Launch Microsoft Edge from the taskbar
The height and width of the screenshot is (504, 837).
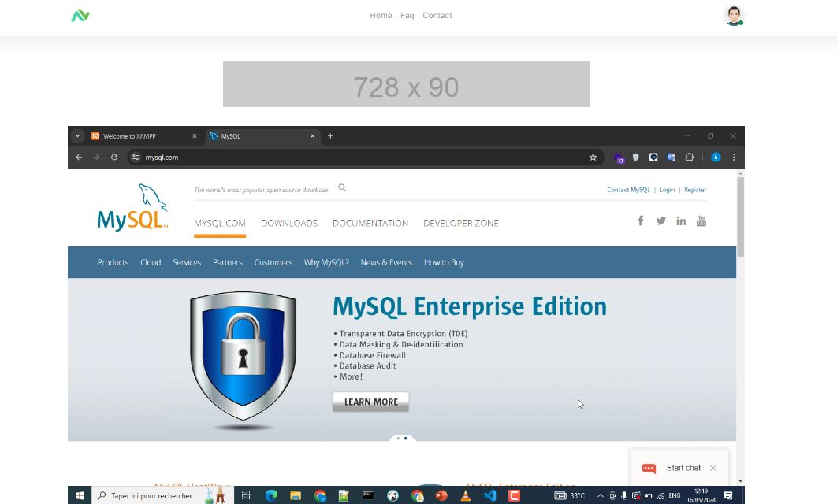(x=271, y=495)
